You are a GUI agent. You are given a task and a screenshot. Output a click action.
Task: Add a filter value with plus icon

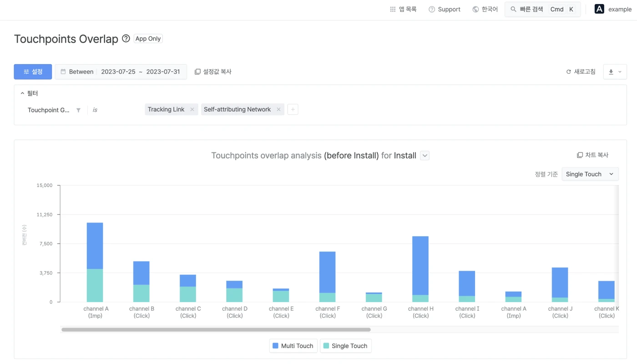point(293,110)
